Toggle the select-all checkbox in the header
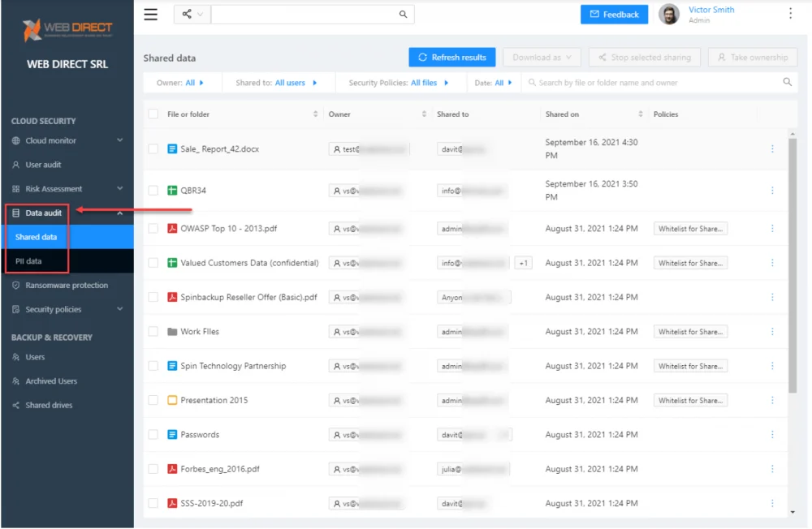Viewport: 812px width, 529px height. 153,114
